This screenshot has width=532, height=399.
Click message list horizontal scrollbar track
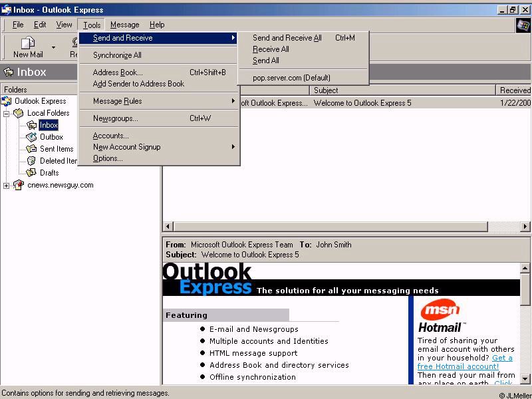tap(504, 226)
